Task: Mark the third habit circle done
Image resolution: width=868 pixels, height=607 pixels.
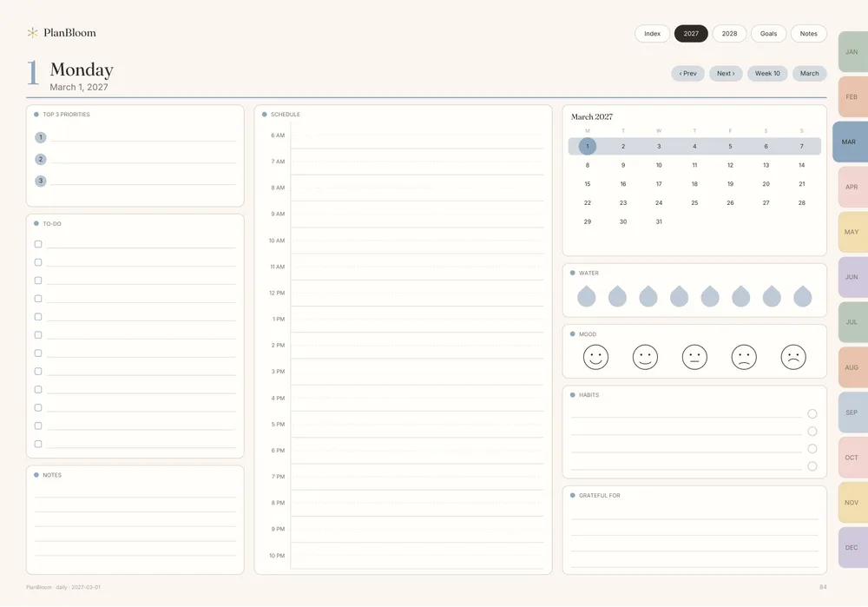Action: point(812,449)
